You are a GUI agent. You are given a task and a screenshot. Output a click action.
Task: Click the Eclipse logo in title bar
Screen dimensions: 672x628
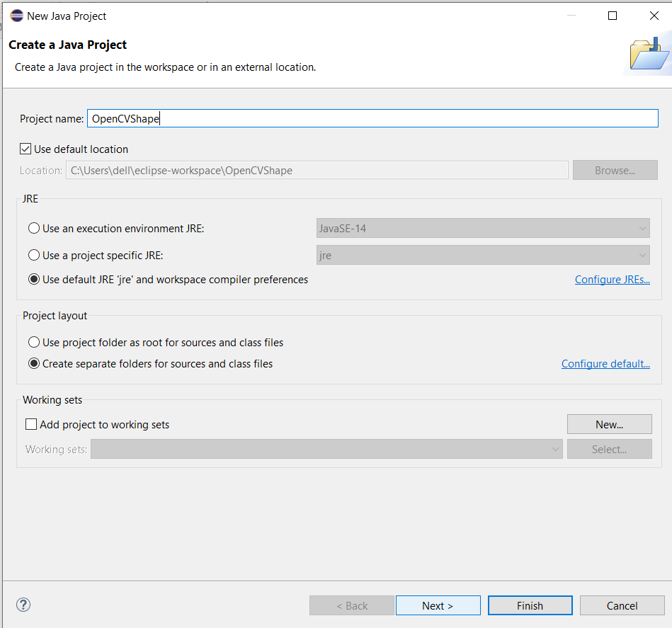click(16, 16)
